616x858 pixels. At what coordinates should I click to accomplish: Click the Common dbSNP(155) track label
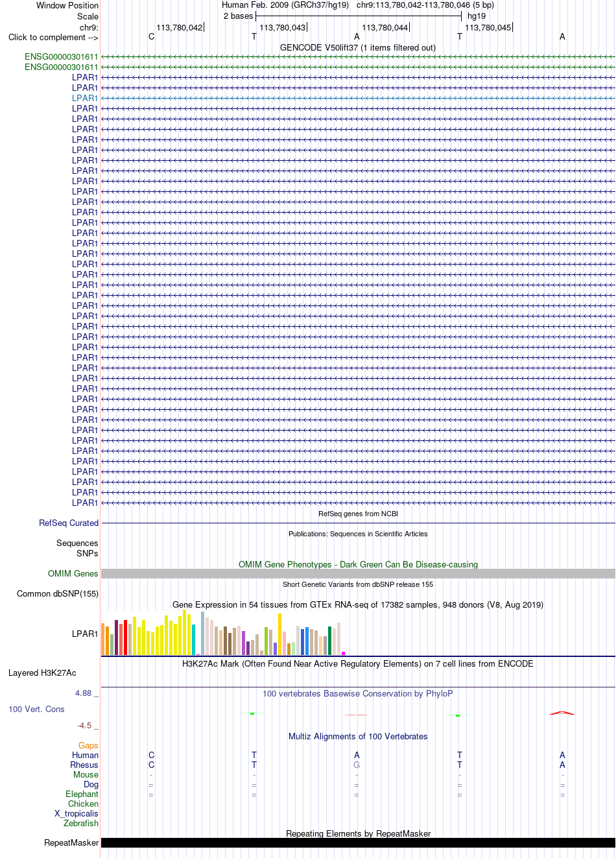[x=58, y=594]
